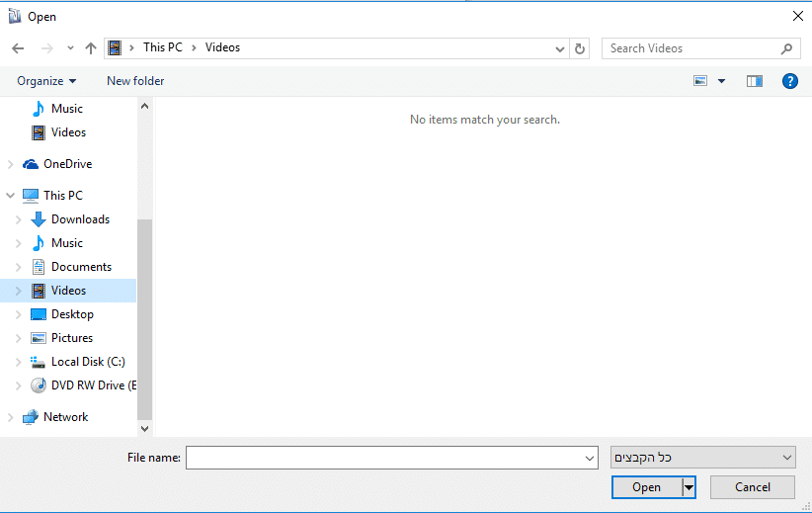812x513 pixels.
Task: Click the OneDrive cloud icon
Action: tap(31, 164)
